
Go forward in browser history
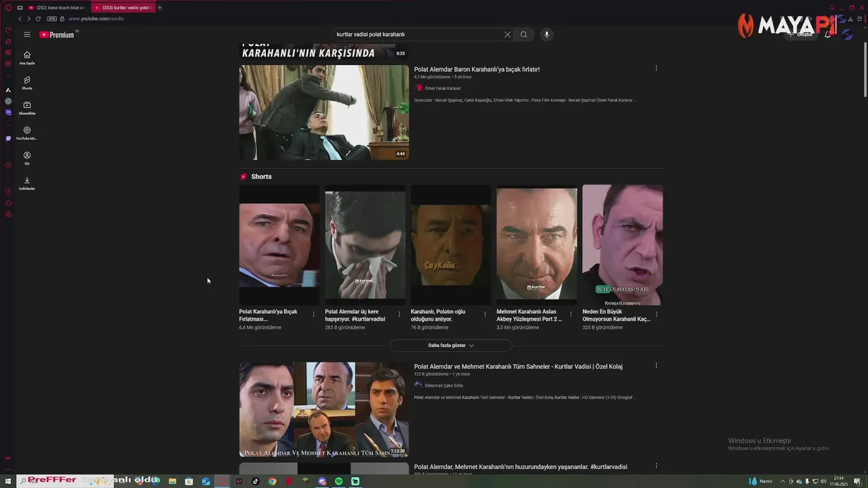28,19
